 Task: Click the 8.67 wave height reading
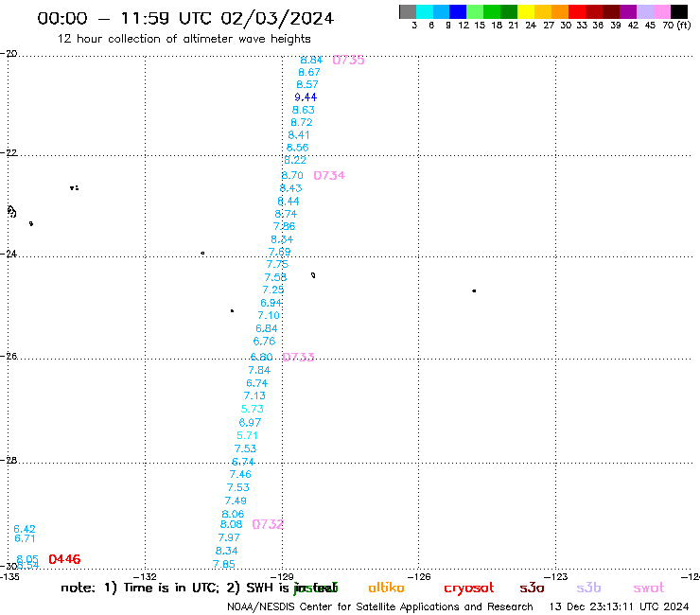coord(309,72)
